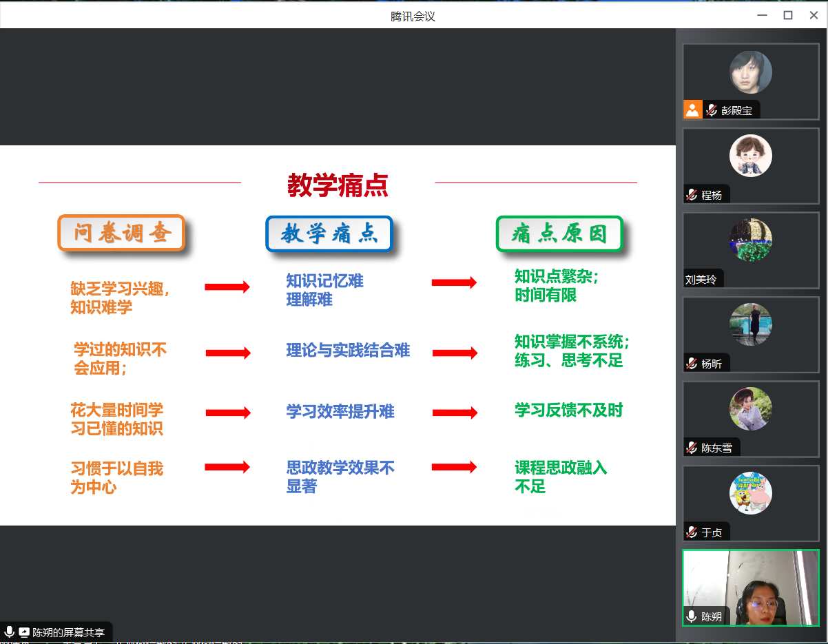This screenshot has width=828, height=644.
Task: Click the active microphone icon beside 陈朔
Action: 692,616
